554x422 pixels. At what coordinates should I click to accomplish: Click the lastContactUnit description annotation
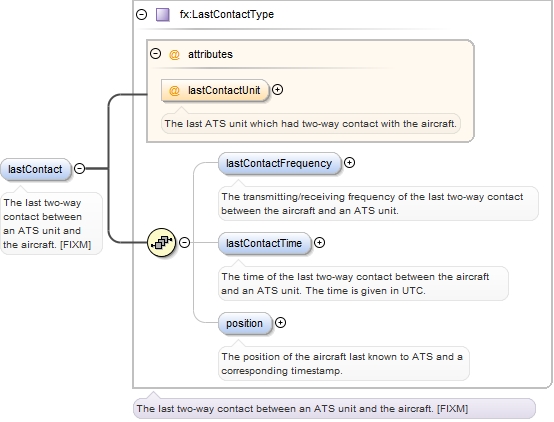coord(311,124)
